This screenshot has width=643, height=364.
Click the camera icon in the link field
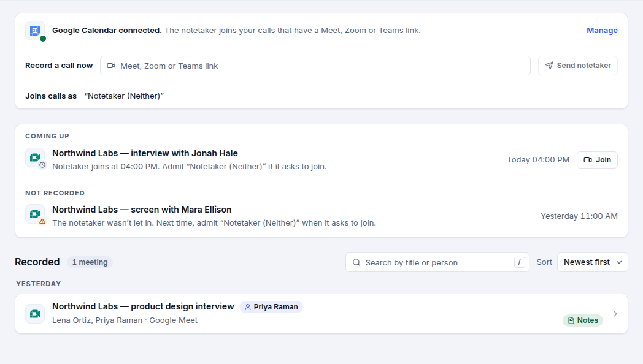coord(111,66)
